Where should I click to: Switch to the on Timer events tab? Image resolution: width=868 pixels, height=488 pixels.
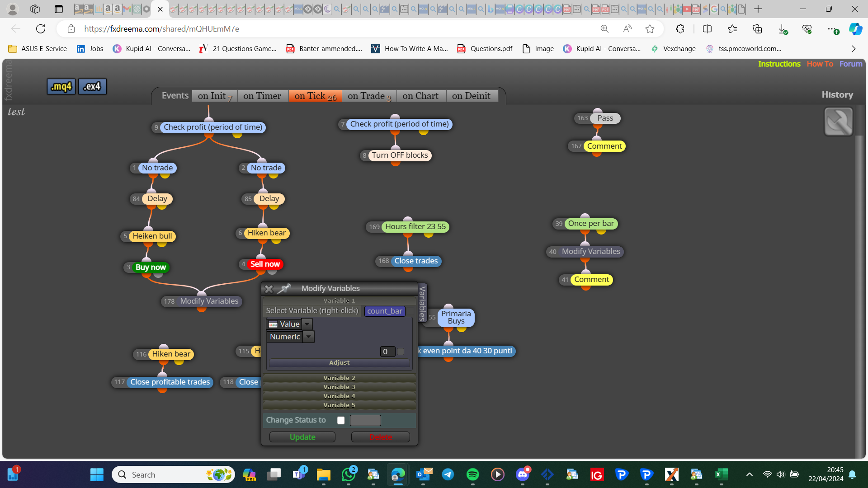point(262,96)
